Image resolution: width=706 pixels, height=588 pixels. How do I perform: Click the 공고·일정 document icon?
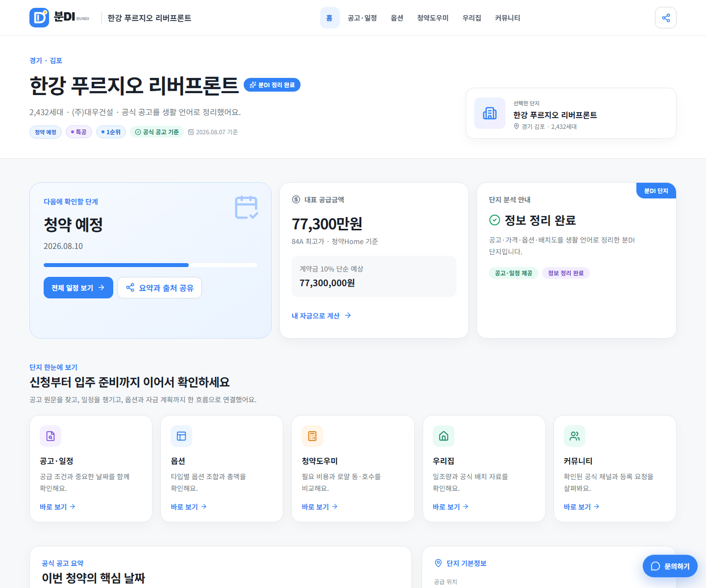pos(50,436)
